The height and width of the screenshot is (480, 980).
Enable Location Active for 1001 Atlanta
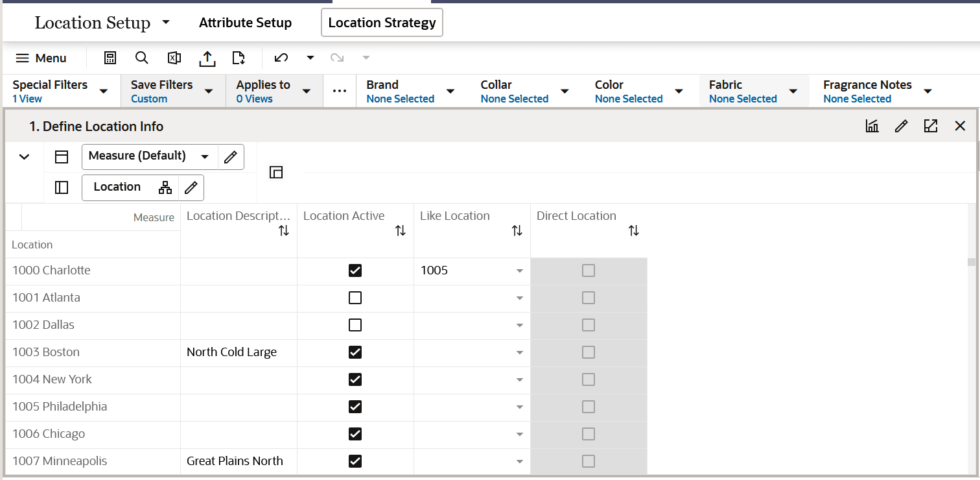[x=355, y=298]
